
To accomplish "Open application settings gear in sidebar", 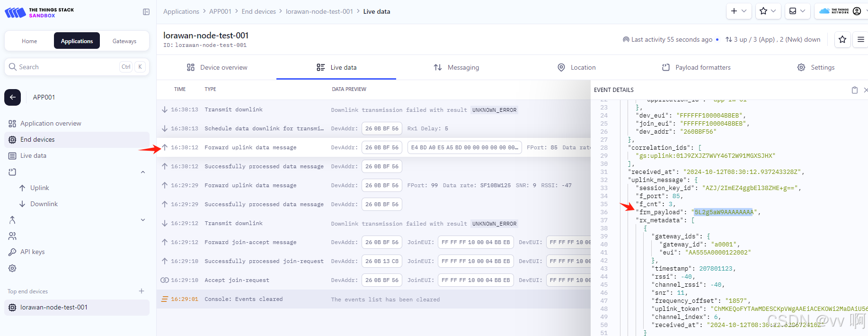I will 12,268.
